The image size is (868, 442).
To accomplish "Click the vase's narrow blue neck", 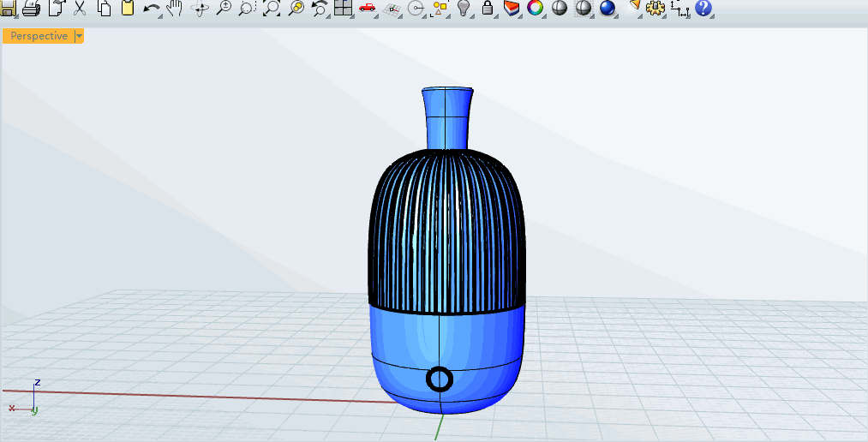I will (x=447, y=118).
